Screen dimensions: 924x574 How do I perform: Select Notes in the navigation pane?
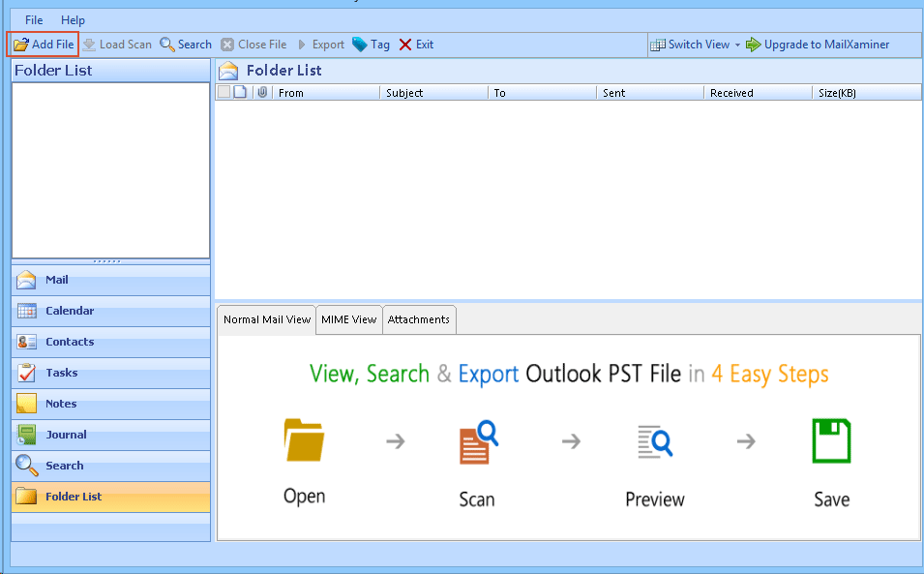point(111,404)
